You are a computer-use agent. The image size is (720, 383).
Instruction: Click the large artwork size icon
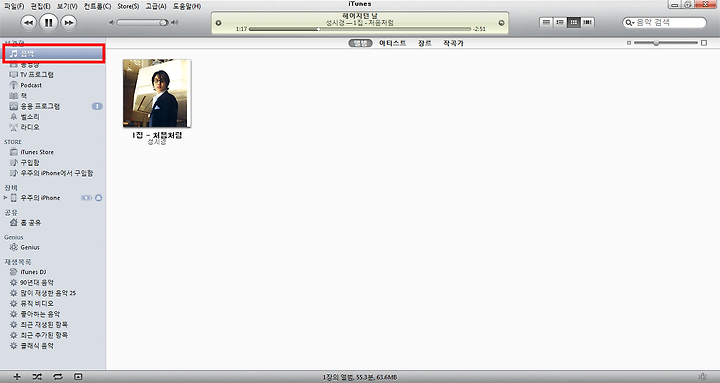tap(704, 43)
